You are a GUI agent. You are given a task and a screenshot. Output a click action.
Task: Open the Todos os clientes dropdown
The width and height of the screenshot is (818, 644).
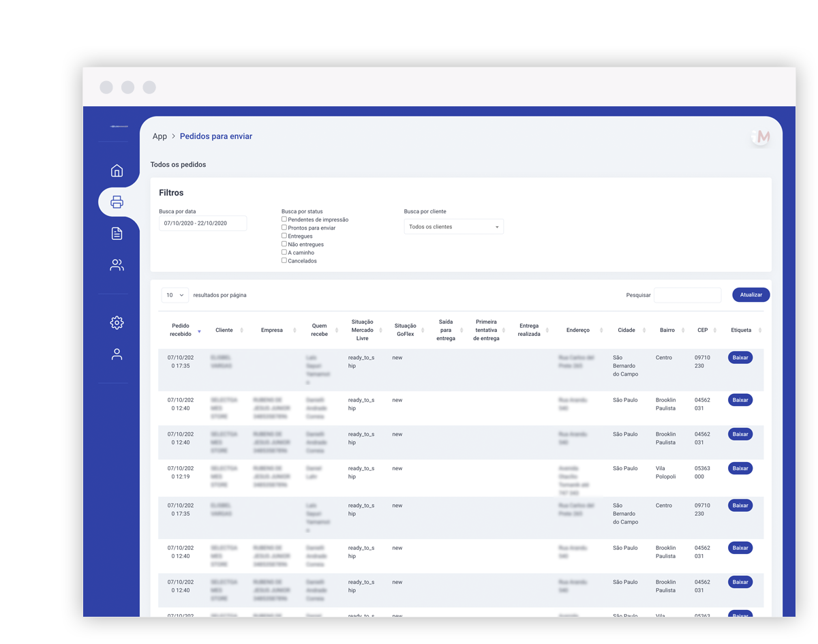pos(454,227)
